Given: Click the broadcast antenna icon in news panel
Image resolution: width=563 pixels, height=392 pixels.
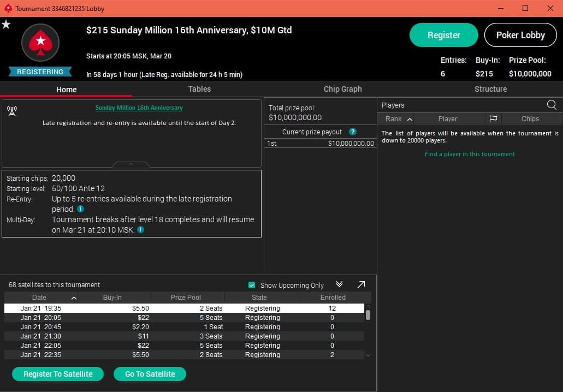Looking at the screenshot, I should pyautogui.click(x=12, y=111).
